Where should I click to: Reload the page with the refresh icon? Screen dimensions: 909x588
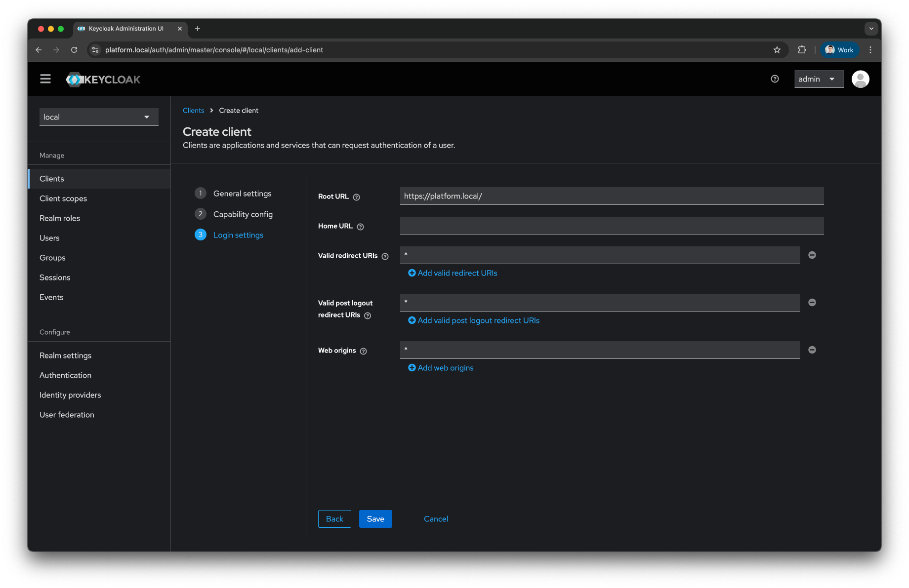(x=74, y=49)
